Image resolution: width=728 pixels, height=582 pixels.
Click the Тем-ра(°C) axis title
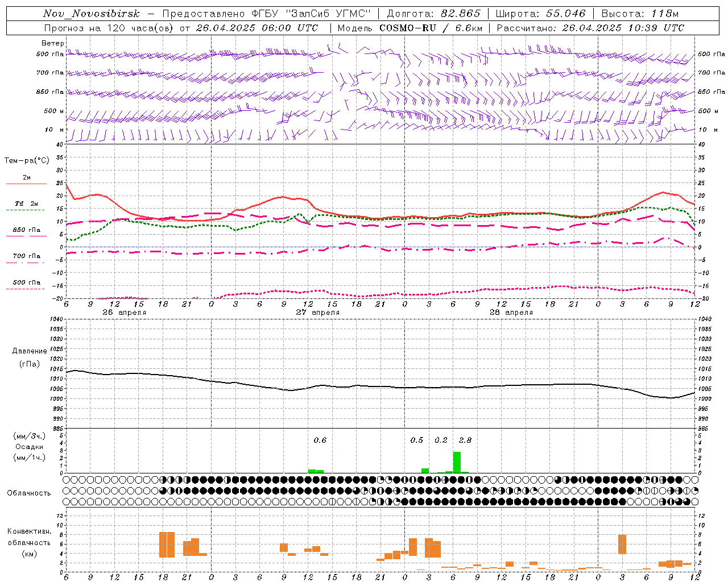(x=27, y=161)
